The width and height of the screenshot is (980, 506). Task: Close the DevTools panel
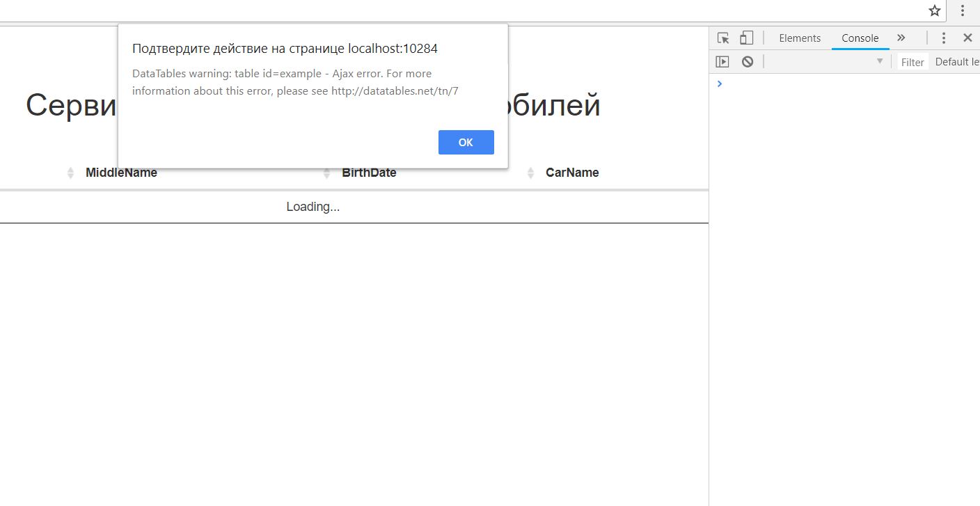tap(967, 38)
